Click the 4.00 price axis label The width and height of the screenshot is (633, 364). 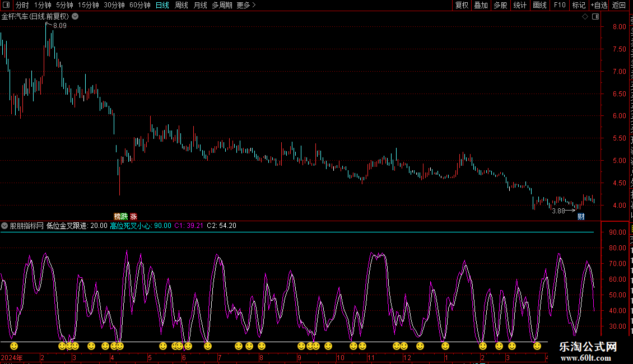[x=619, y=206]
